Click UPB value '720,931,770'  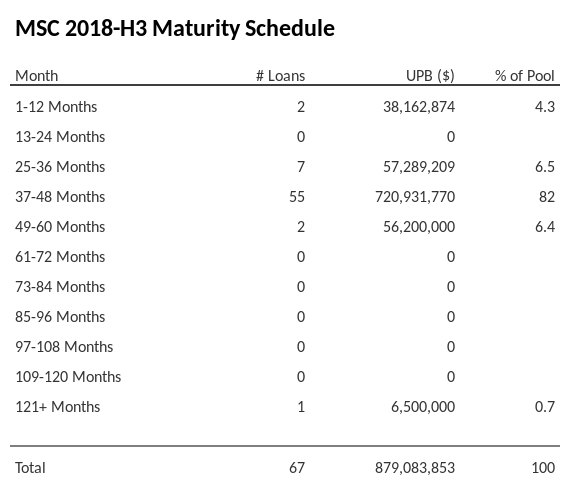pyautogui.click(x=415, y=197)
